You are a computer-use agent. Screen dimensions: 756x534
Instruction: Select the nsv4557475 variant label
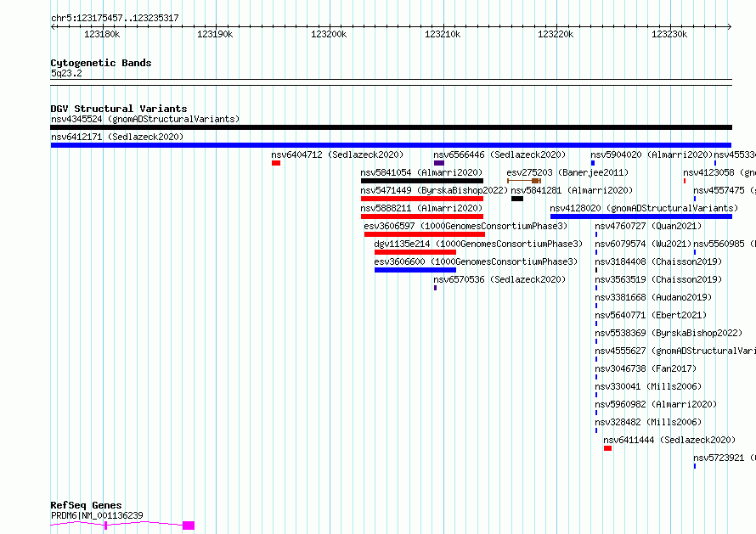coord(725,190)
